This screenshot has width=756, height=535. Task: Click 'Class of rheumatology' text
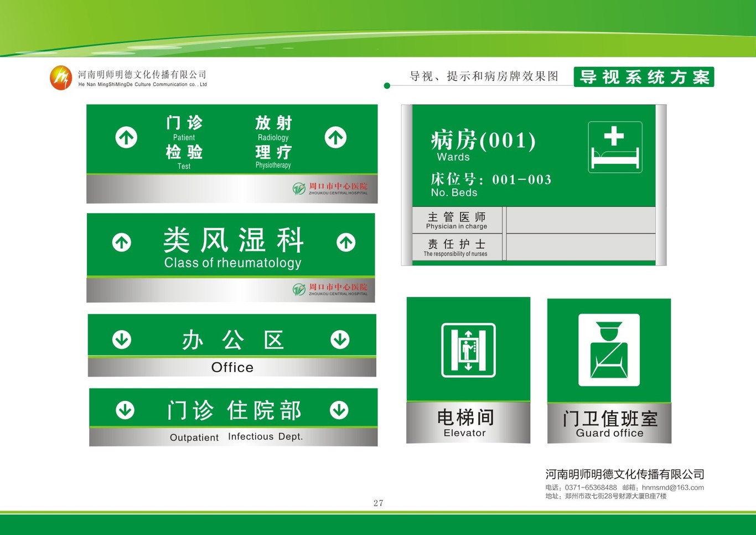click(x=233, y=263)
